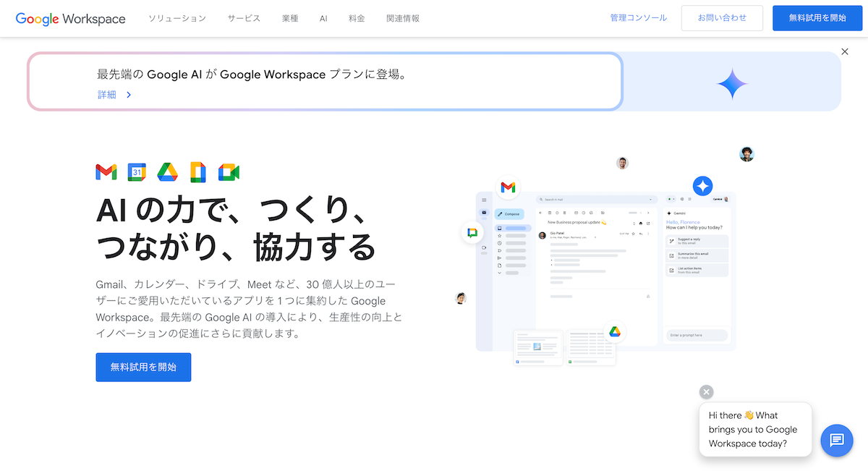Select the List action items option
Screen dimensions: 868x471
tap(697, 270)
